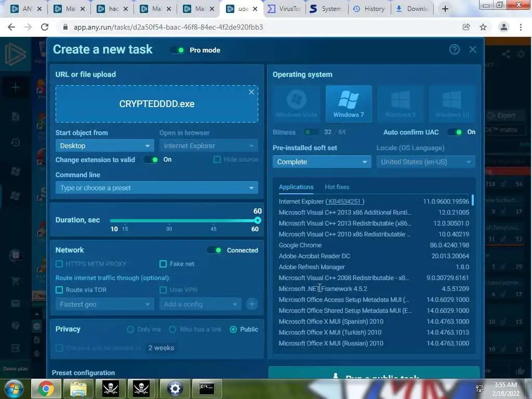Toggle Network Connected switch

[x=215, y=250]
